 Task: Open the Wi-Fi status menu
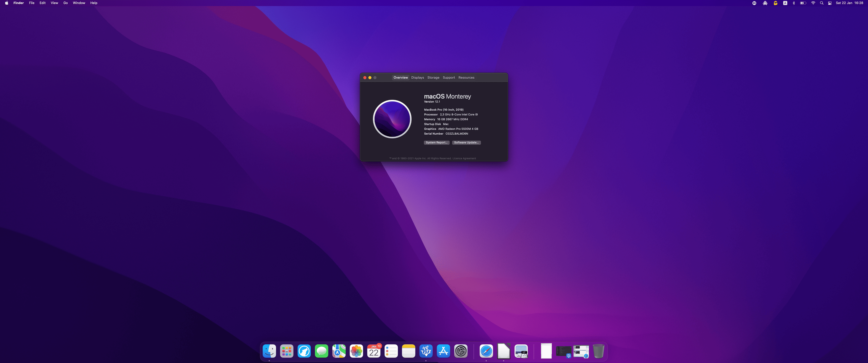tap(813, 3)
